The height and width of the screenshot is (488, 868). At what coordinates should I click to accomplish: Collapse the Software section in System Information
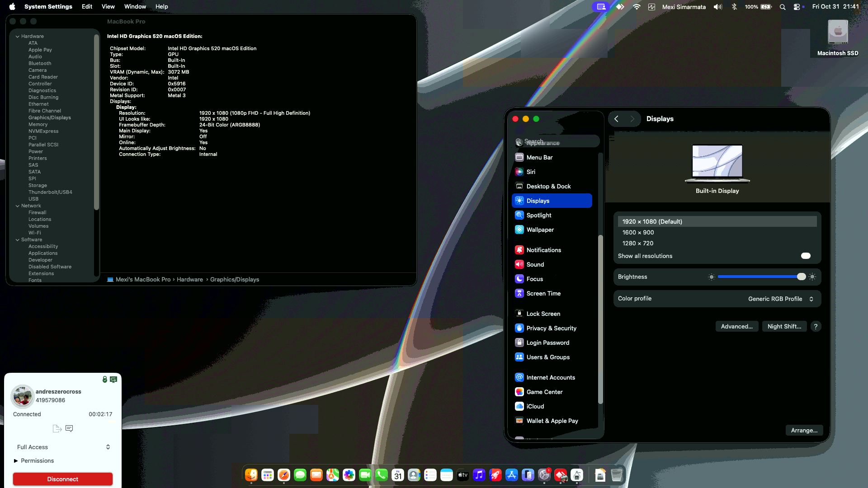tap(18, 239)
